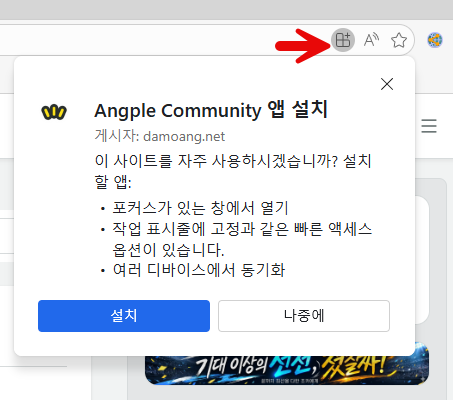
Task: Click the white card panel behind the popup
Action: point(422,260)
